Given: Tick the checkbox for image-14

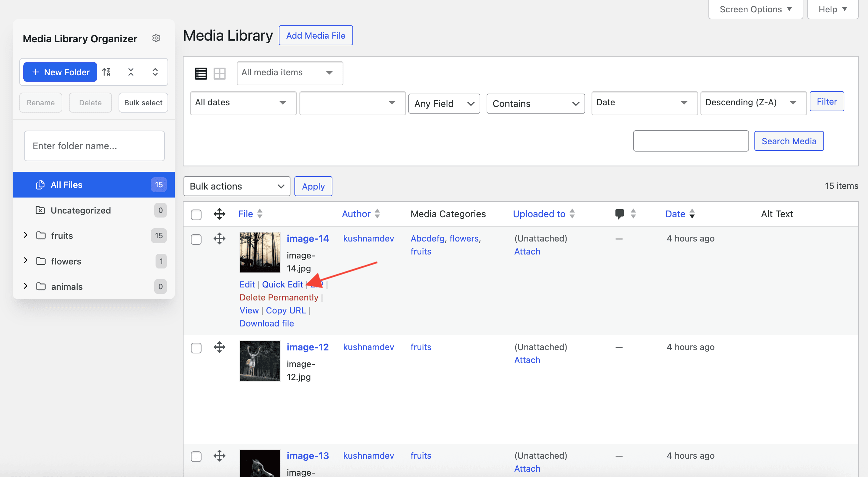Looking at the screenshot, I should [196, 239].
